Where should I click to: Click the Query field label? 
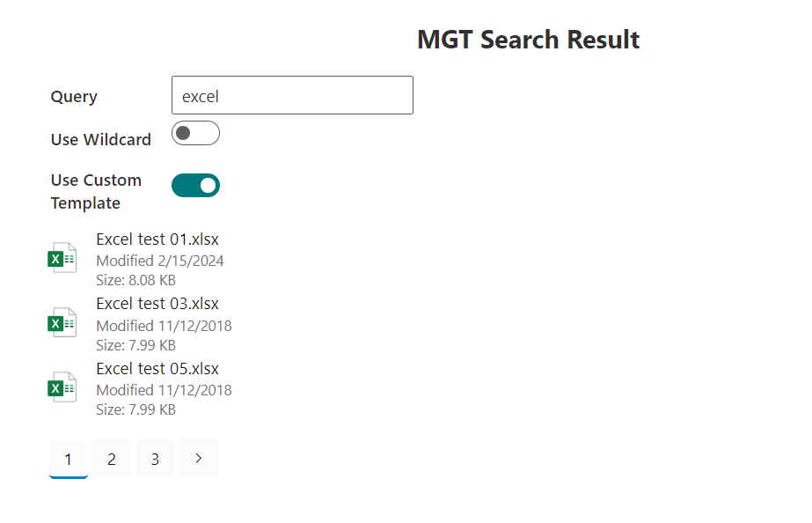pos(74,97)
